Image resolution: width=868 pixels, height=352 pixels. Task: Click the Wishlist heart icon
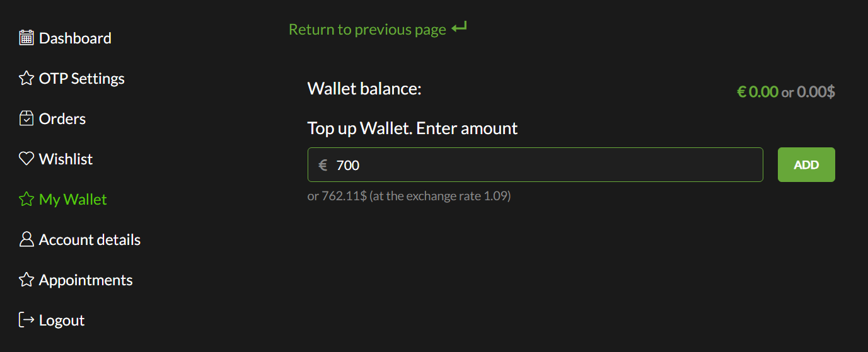click(x=26, y=159)
